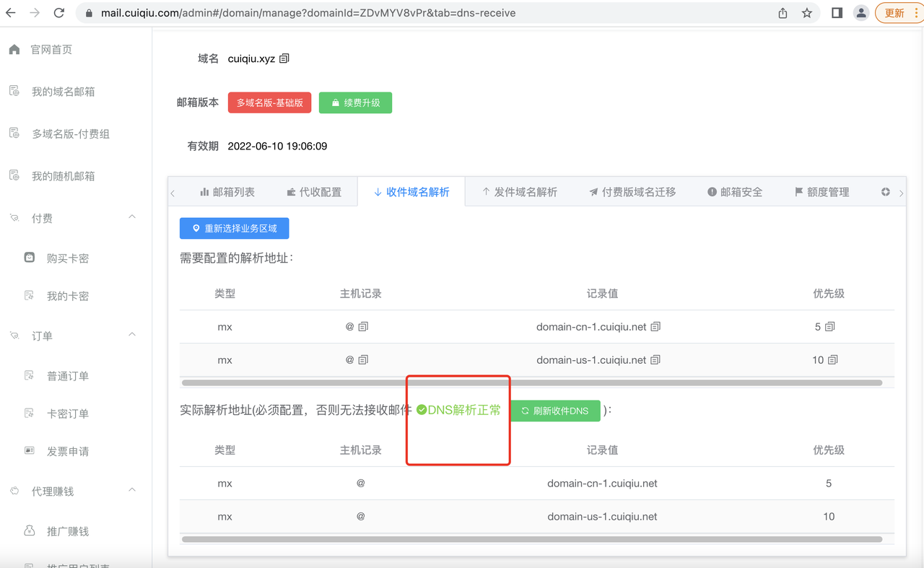The width and height of the screenshot is (924, 568).
Task: Switch to 邮箱安全 tab
Action: click(735, 192)
